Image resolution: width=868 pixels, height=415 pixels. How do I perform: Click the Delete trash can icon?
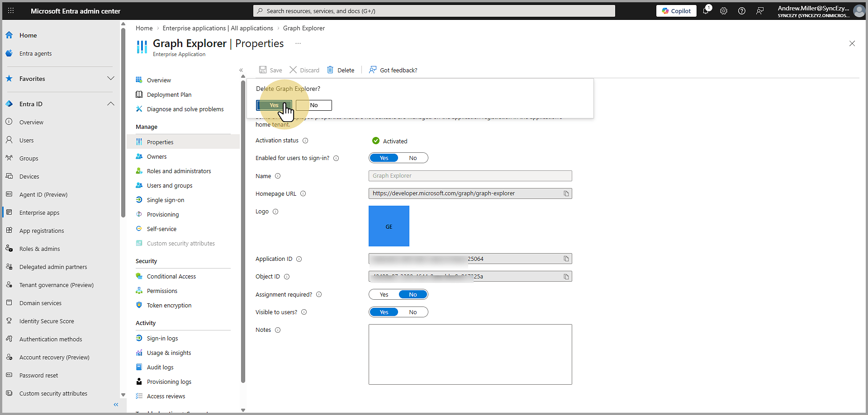[331, 70]
